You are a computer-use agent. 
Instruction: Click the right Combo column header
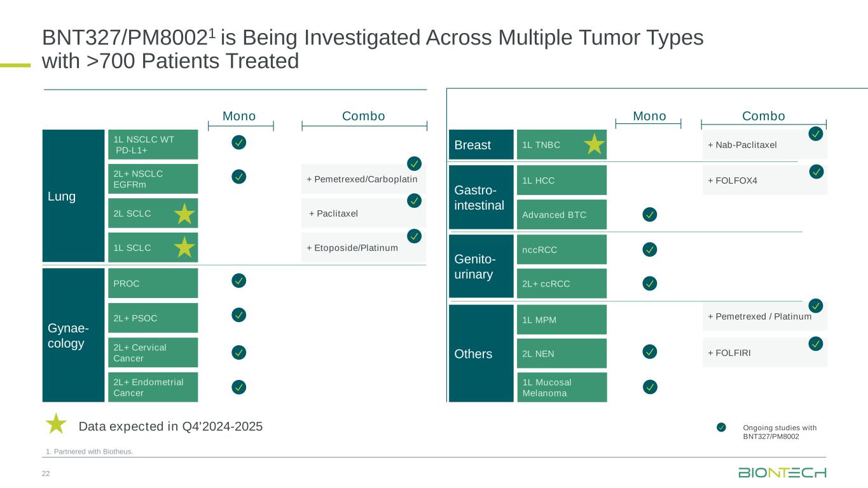[x=763, y=116]
